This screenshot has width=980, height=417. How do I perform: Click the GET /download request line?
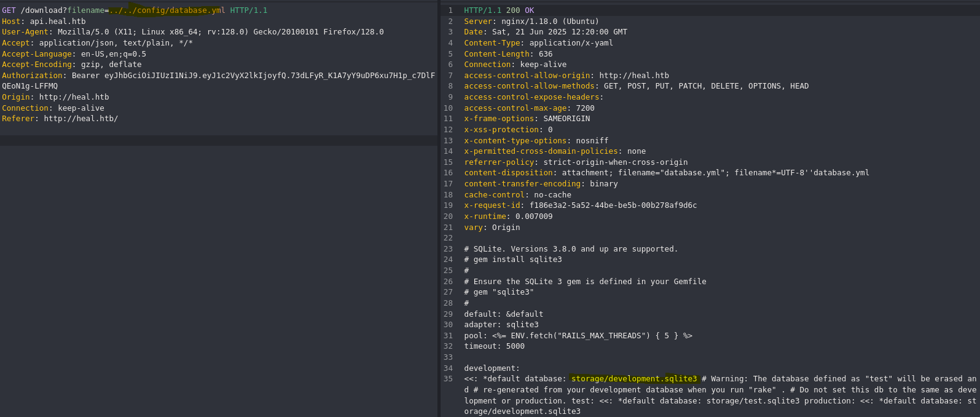coord(135,10)
